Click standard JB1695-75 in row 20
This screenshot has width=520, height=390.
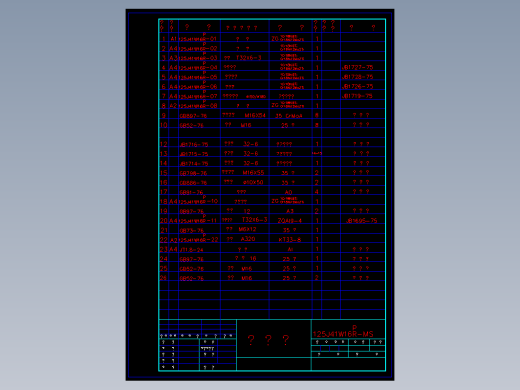pos(361,221)
